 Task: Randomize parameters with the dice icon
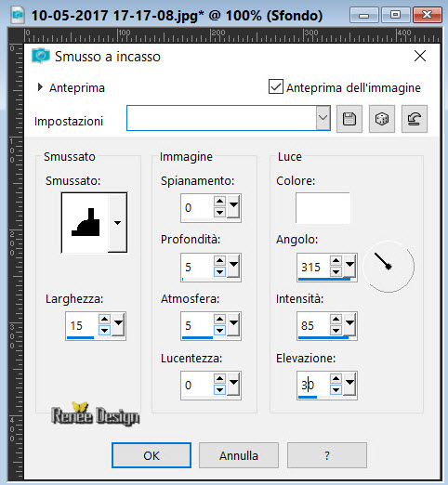point(382,119)
